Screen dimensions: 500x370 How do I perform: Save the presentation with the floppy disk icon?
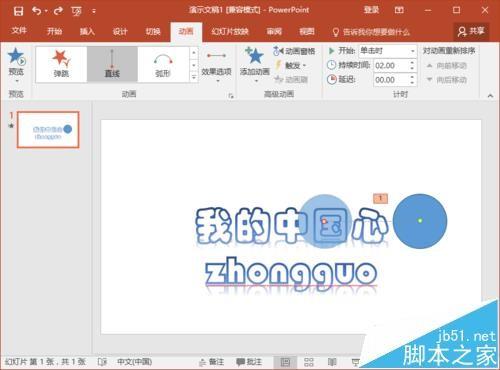(x=18, y=11)
